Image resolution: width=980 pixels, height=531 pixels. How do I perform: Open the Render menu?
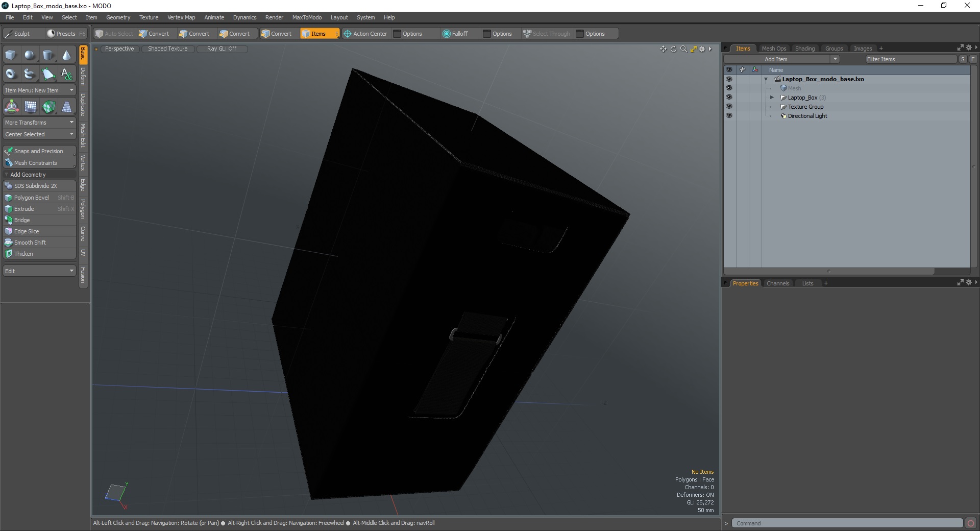(x=274, y=17)
